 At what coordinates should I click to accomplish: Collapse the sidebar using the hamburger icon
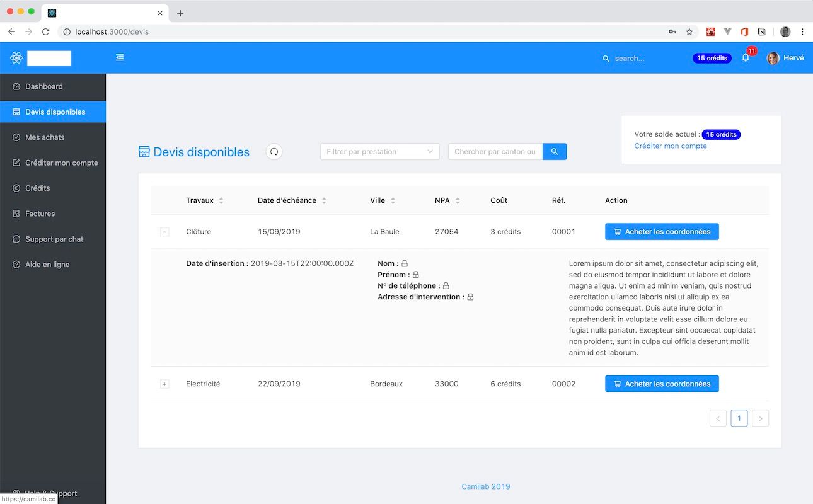pyautogui.click(x=120, y=57)
